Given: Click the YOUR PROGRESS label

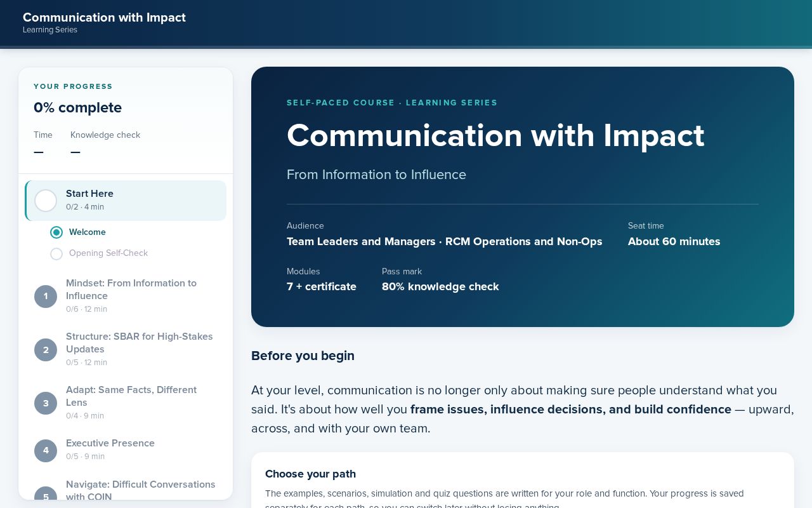Looking at the screenshot, I should pyautogui.click(x=73, y=86).
